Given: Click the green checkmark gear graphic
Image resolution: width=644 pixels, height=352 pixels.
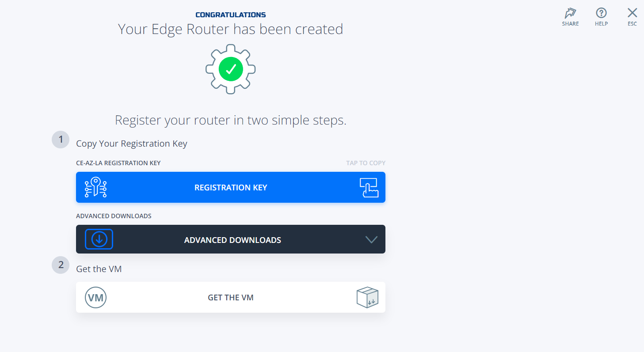Looking at the screenshot, I should [x=230, y=69].
